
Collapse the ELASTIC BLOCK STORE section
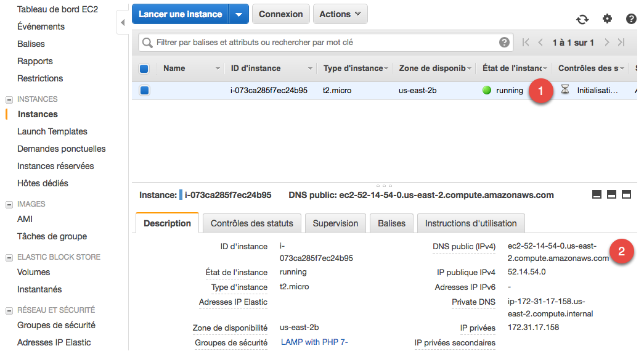click(x=9, y=257)
